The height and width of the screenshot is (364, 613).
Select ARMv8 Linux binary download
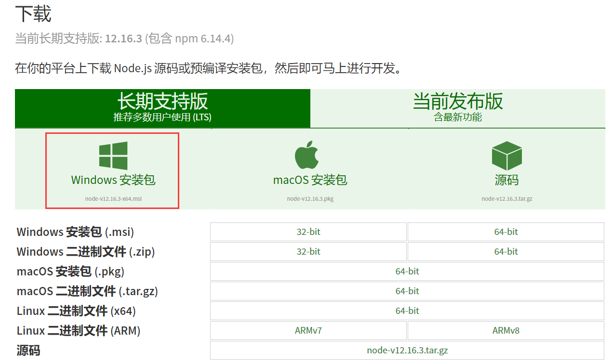tap(506, 330)
